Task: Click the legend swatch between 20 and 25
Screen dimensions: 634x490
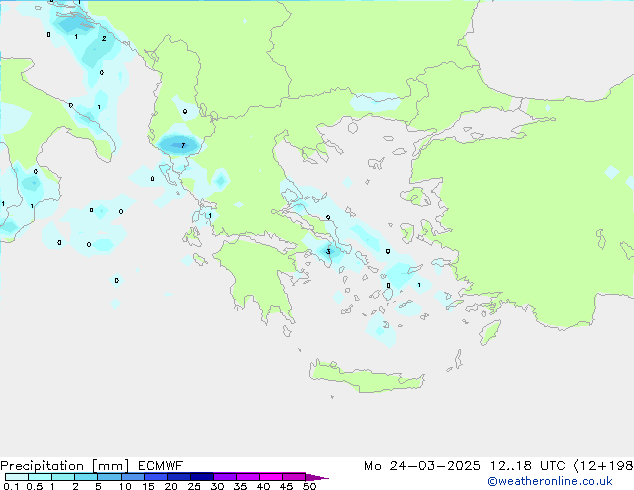Action: coord(179,477)
